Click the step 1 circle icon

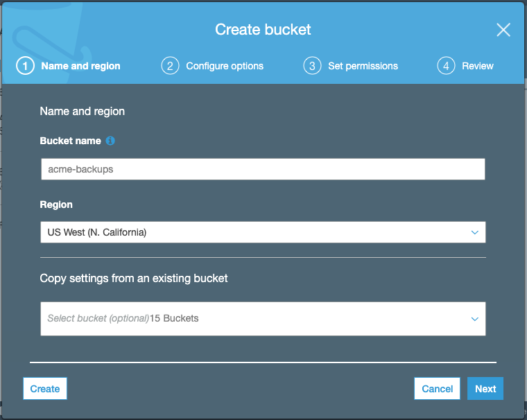point(25,66)
